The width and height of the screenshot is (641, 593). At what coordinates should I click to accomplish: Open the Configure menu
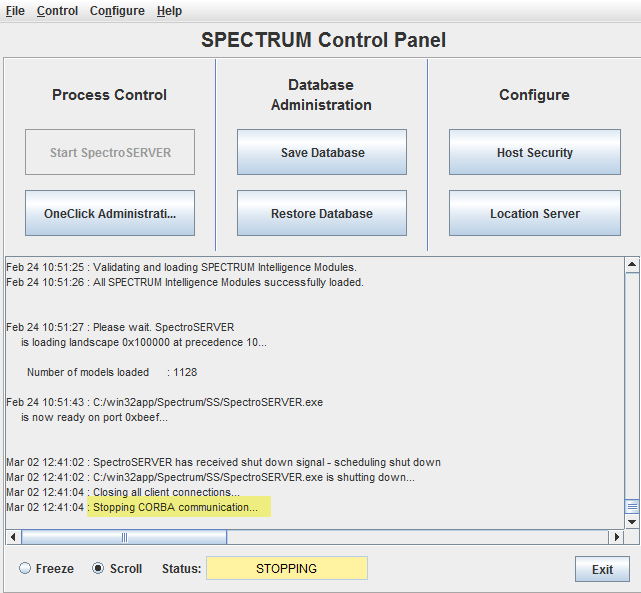tap(117, 11)
